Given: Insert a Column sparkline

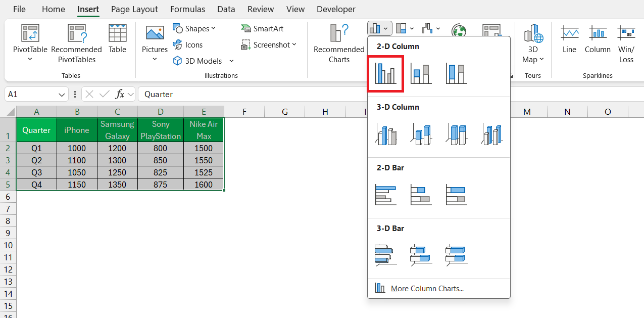Looking at the screenshot, I should [x=598, y=39].
